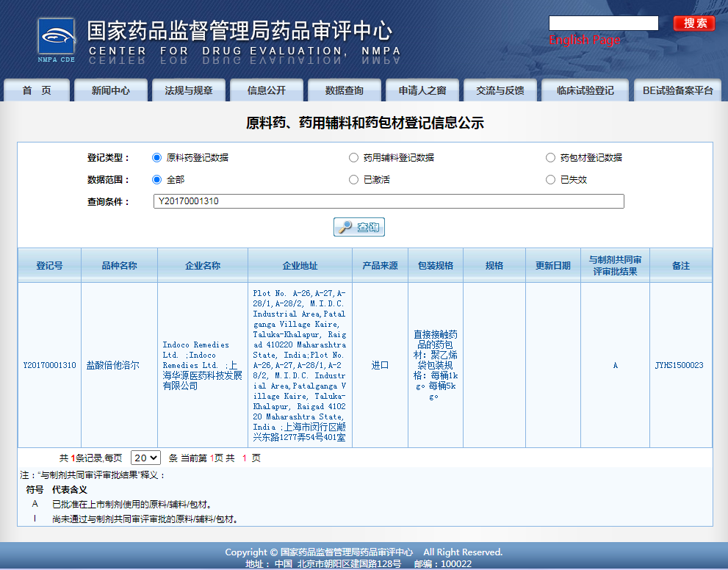Switch to the 新闻中心 tab
Image resolution: width=728 pixels, height=570 pixels.
[x=110, y=90]
